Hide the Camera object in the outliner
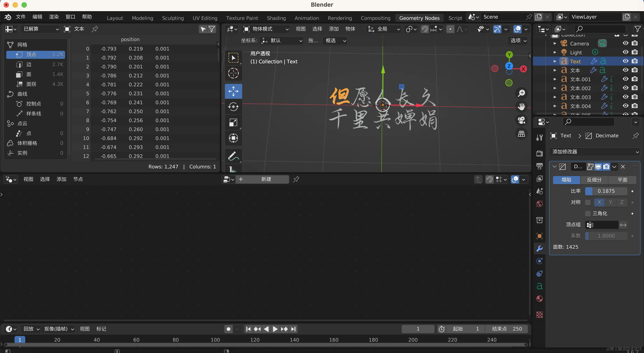Screen dimensions: 644x353 pyautogui.click(x=625, y=43)
